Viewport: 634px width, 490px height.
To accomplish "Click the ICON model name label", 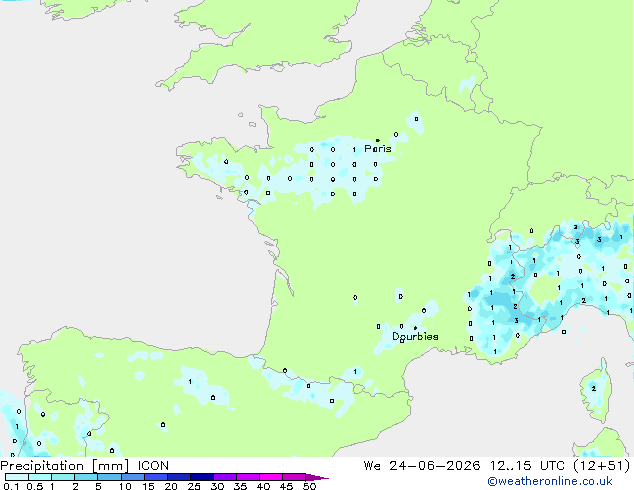I will (x=153, y=466).
